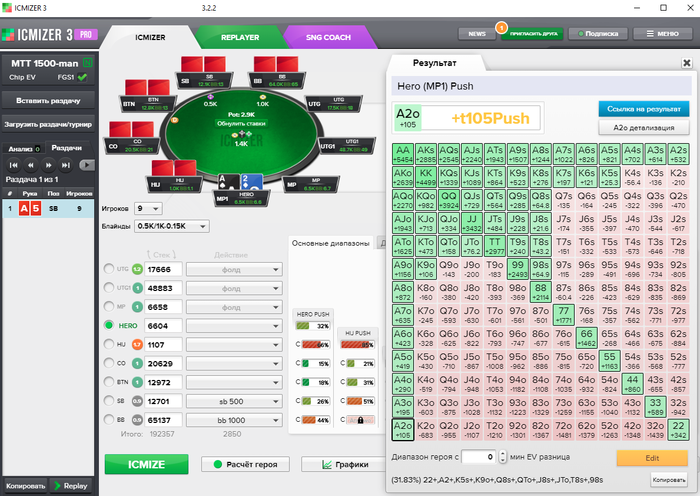Click HERO PUSH 32% range bar

coord(312,326)
